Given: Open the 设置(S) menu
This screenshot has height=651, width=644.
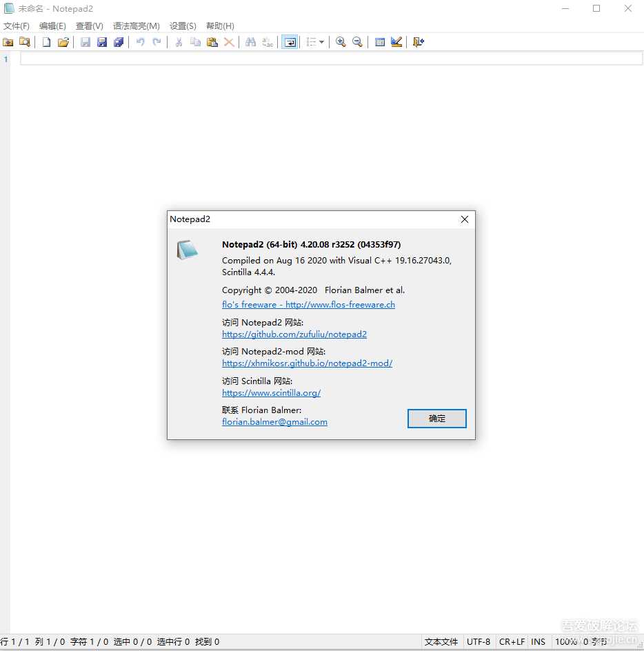Looking at the screenshot, I should [183, 26].
